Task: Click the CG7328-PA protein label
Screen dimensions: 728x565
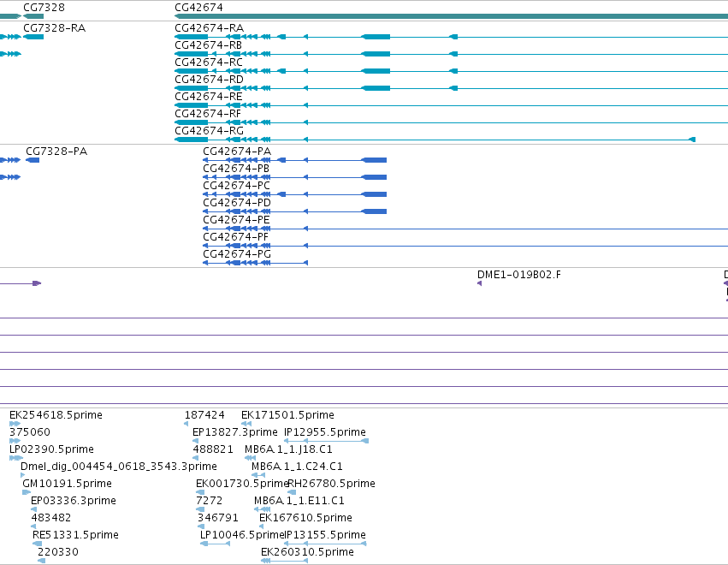Action: tap(56, 152)
